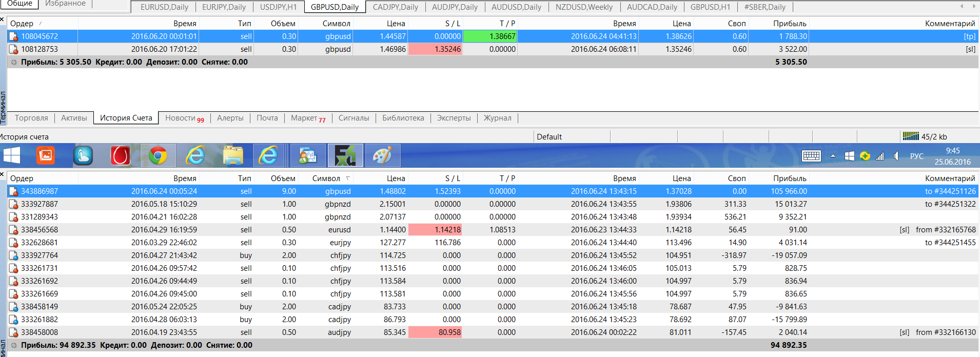The image size is (980, 357).
Task: Switch to the Excel-style FX taskbar icon
Action: [345, 155]
